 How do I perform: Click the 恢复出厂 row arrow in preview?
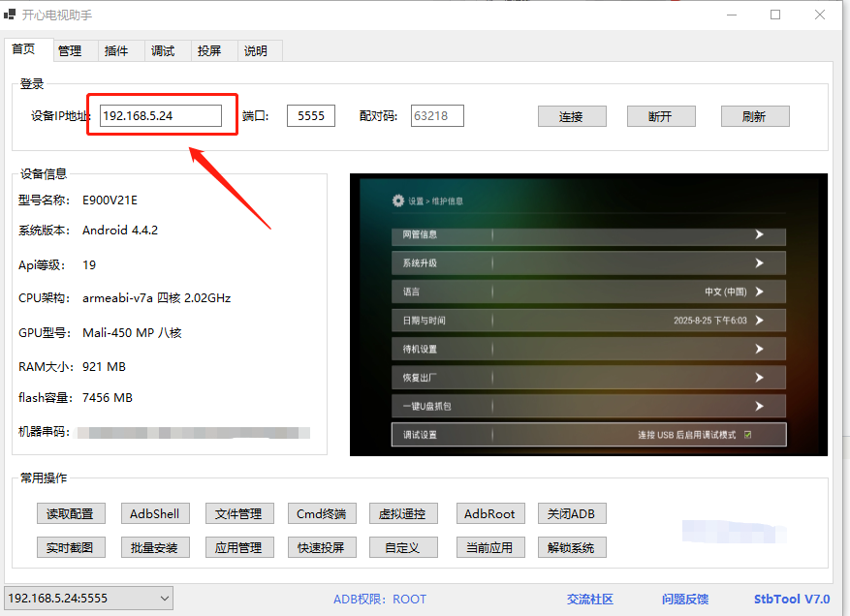pos(760,378)
